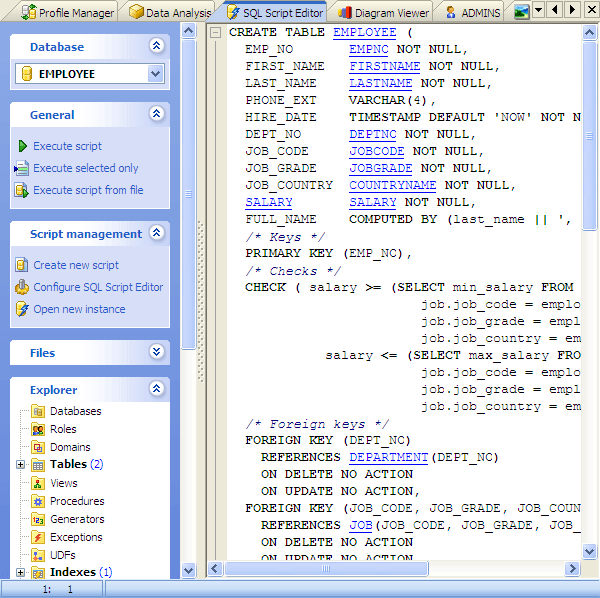This screenshot has width=600, height=598.
Task: Follow the JOBGRADE domain hyperlink
Action: pos(381,168)
